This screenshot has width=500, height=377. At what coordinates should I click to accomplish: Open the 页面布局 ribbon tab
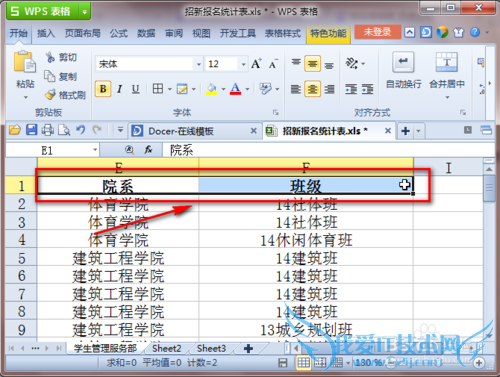click(x=83, y=33)
